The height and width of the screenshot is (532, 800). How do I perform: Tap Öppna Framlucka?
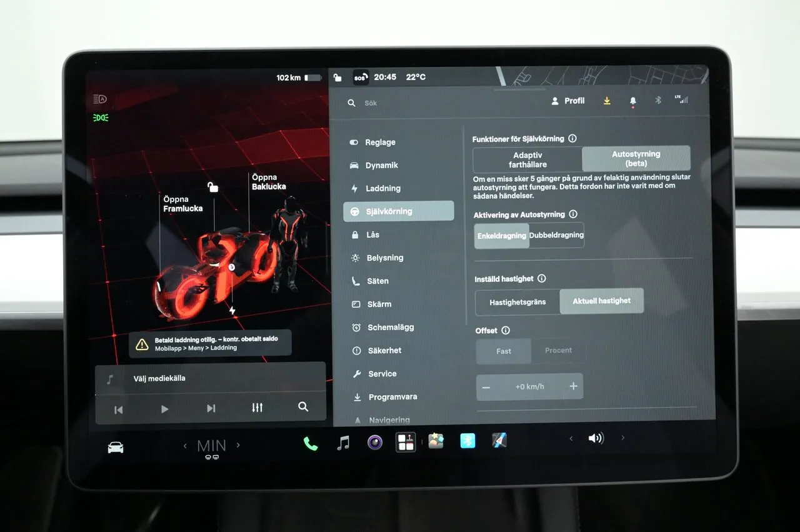point(182,204)
